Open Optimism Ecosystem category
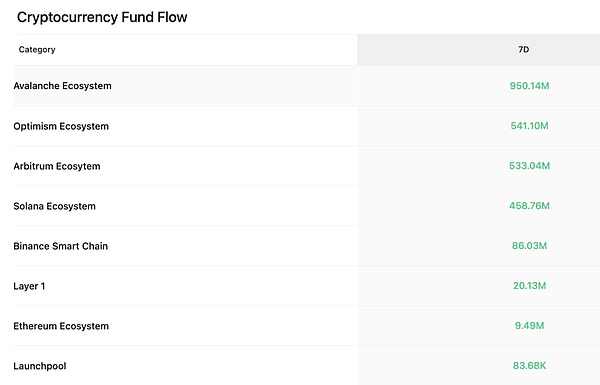This screenshot has height=385, width=600. pyautogui.click(x=61, y=126)
